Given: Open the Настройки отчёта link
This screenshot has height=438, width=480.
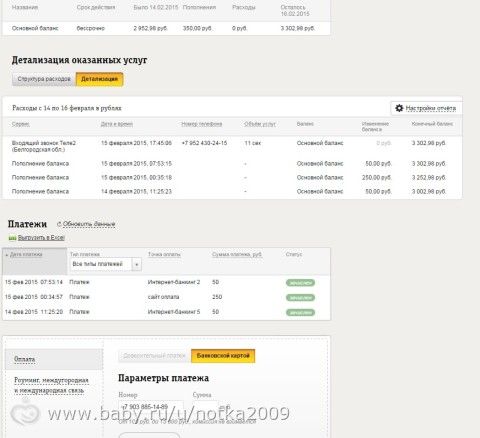Looking at the screenshot, I should pyautogui.click(x=430, y=108).
